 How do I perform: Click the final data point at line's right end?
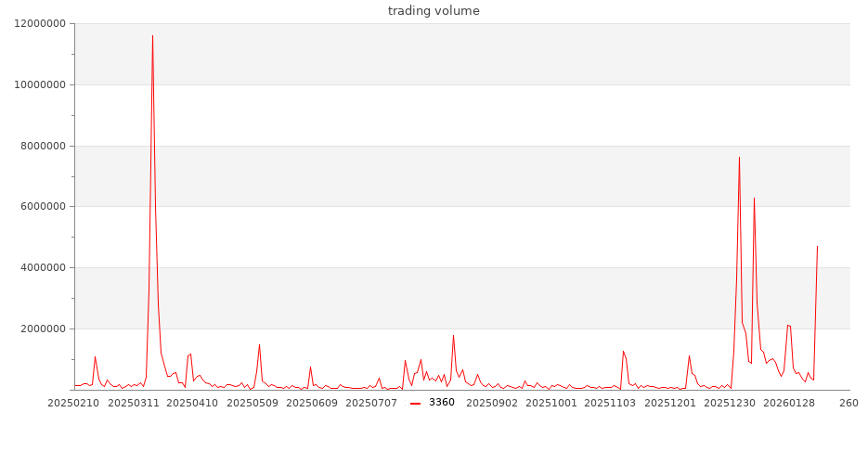[817, 246]
